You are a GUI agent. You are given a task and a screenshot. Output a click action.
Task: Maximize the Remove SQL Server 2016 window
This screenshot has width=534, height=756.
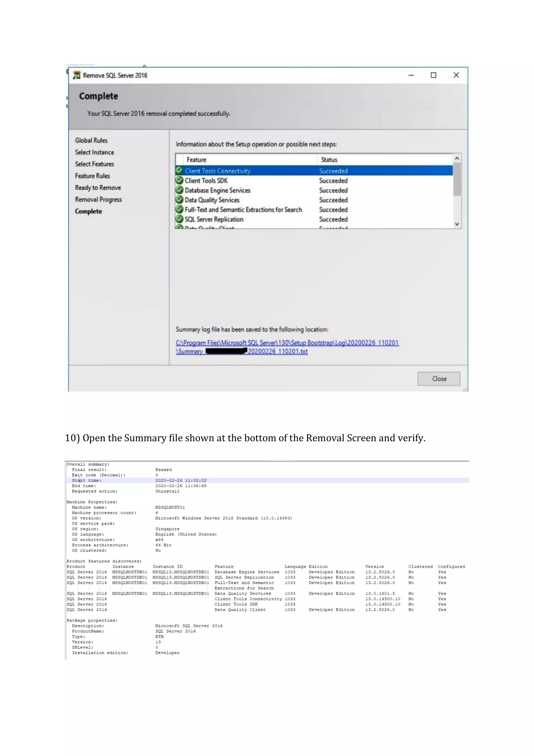coord(433,75)
